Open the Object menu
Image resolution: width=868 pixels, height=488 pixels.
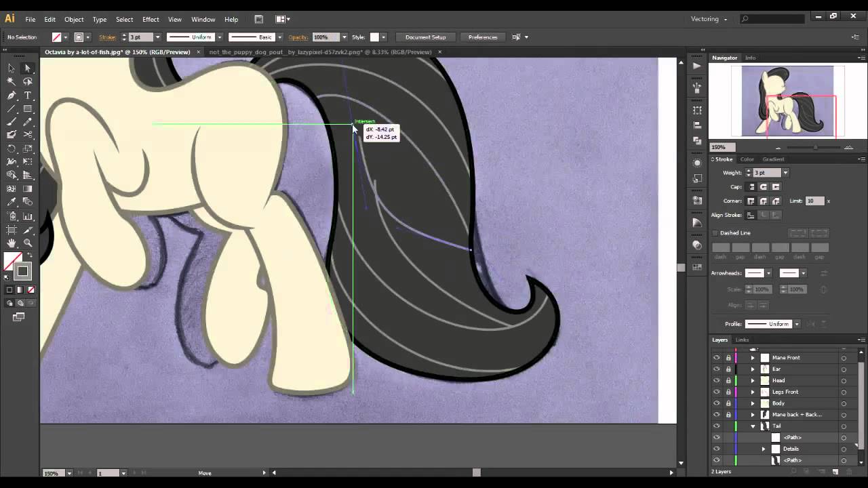pyautogui.click(x=74, y=19)
